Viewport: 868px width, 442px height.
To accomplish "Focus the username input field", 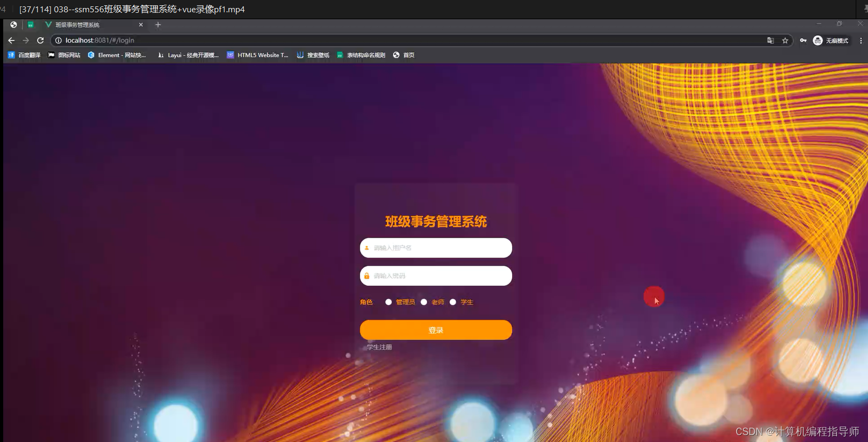I will [x=436, y=248].
